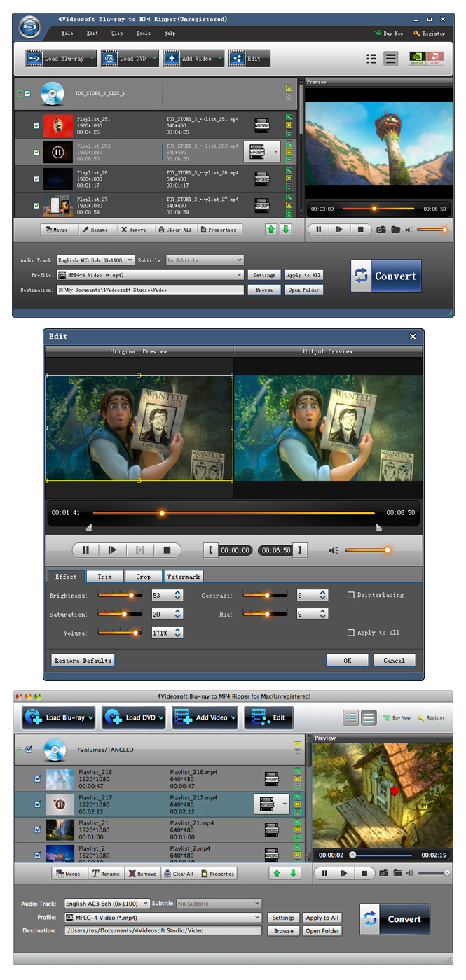
Task: Open the Profile dropdown in the Windows ripper
Action: click(150, 275)
